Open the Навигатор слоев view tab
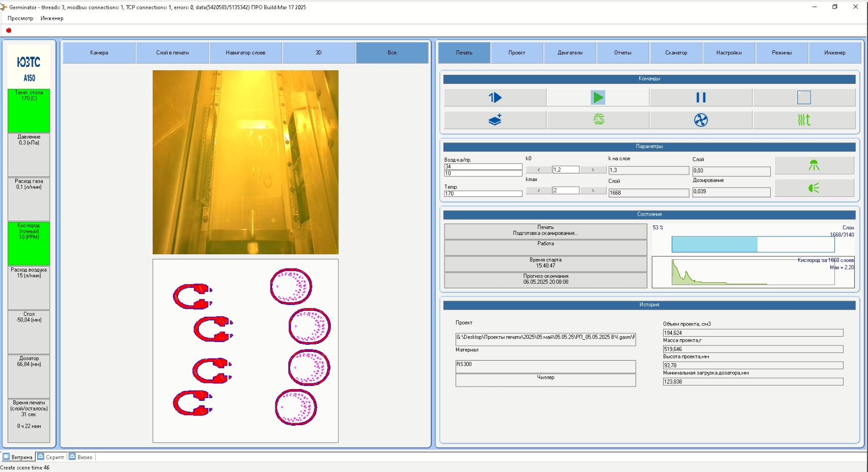Screen dimensions: 868x472 (246, 53)
